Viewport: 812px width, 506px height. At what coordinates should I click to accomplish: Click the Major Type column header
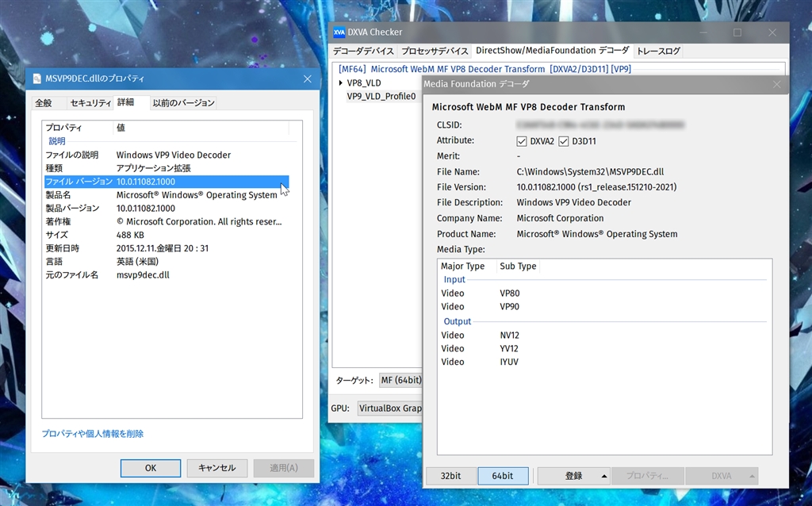(x=466, y=266)
